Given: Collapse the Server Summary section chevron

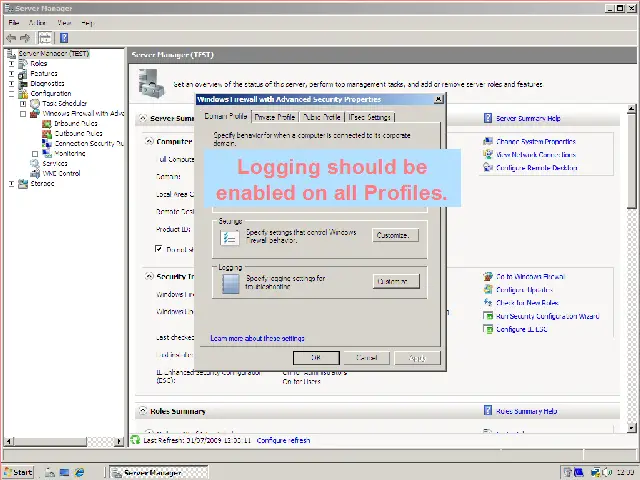Looking at the screenshot, I should point(142,118).
